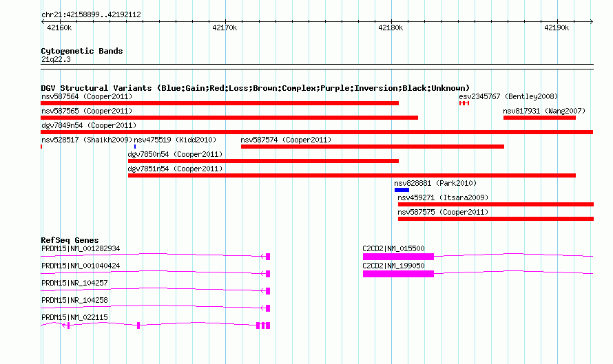This screenshot has width=613, height=364.
Task: Open the nsv459271 (Itsara2009) label
Action: tap(443, 197)
